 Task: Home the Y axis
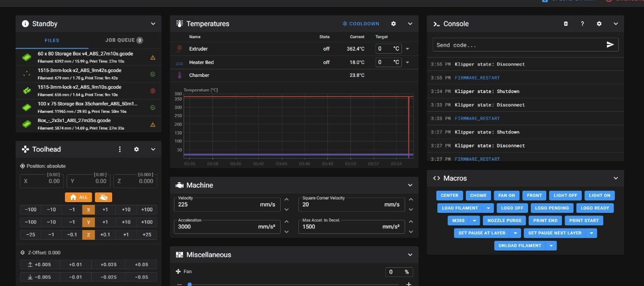coord(89,221)
